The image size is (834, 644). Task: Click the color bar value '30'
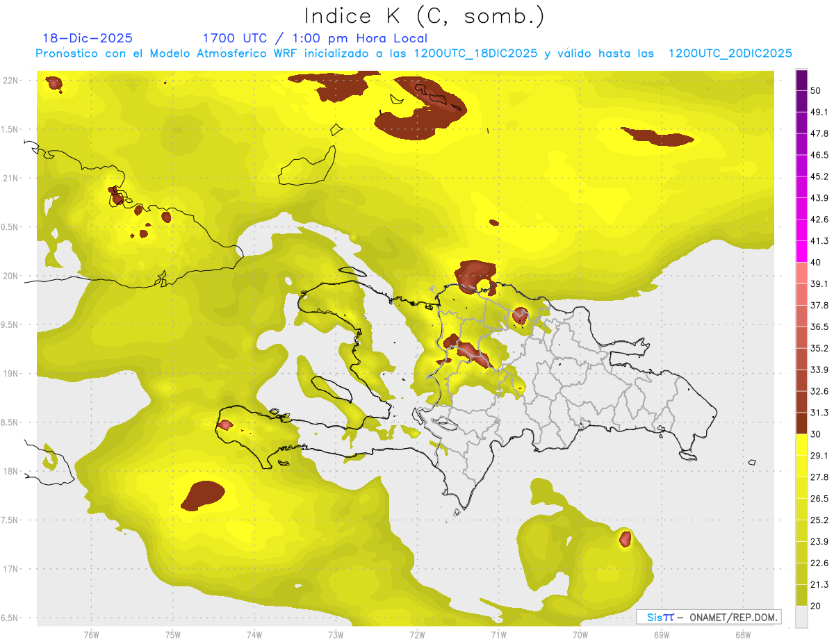pyautogui.click(x=815, y=434)
